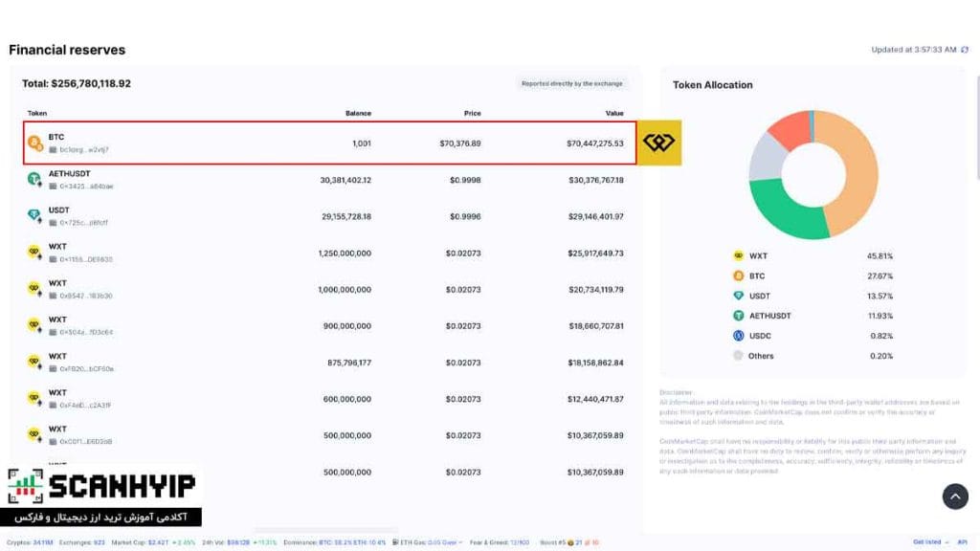Click the red-orange donut chart segment
This screenshot has width=980, height=551.
(x=790, y=130)
